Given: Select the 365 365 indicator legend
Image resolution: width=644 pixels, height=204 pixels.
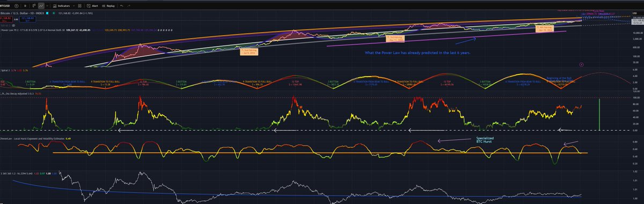Looking at the screenshot, I should point(16,174).
